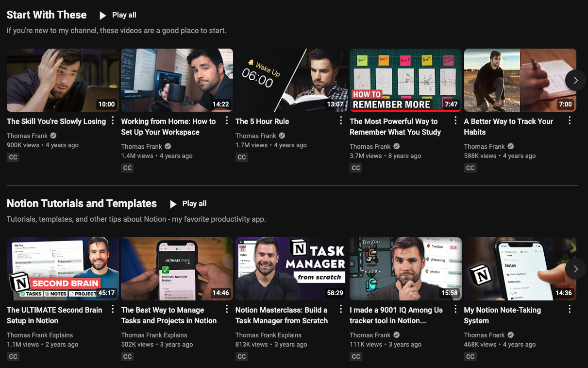Open three-dot menu for The Skill You're Slowly Losing

pos(113,121)
